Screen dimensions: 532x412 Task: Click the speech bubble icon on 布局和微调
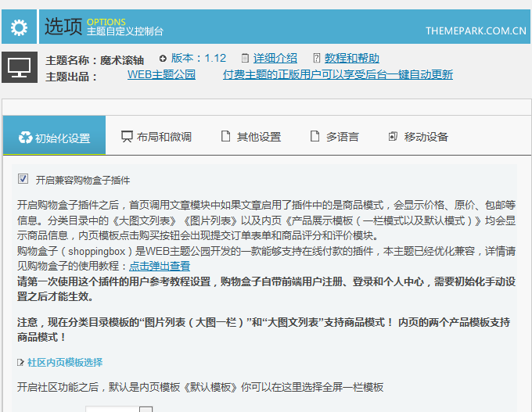[x=127, y=137]
